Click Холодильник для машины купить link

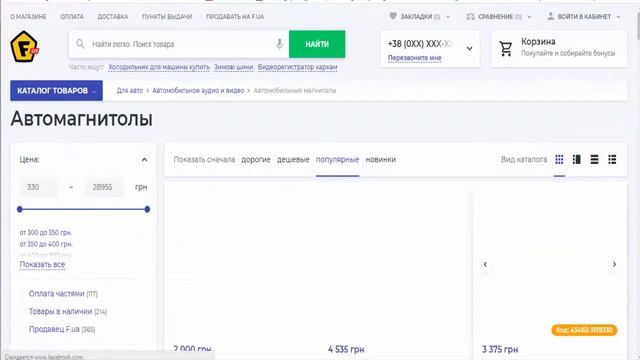click(159, 67)
